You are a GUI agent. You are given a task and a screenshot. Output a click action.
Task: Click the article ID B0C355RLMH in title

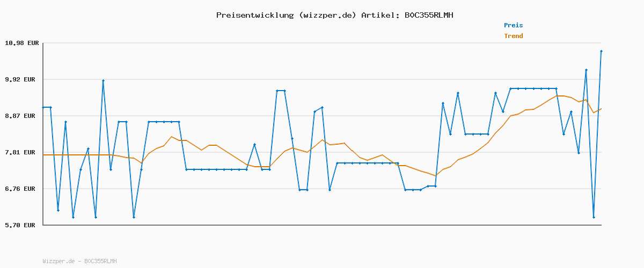pyautogui.click(x=428, y=15)
